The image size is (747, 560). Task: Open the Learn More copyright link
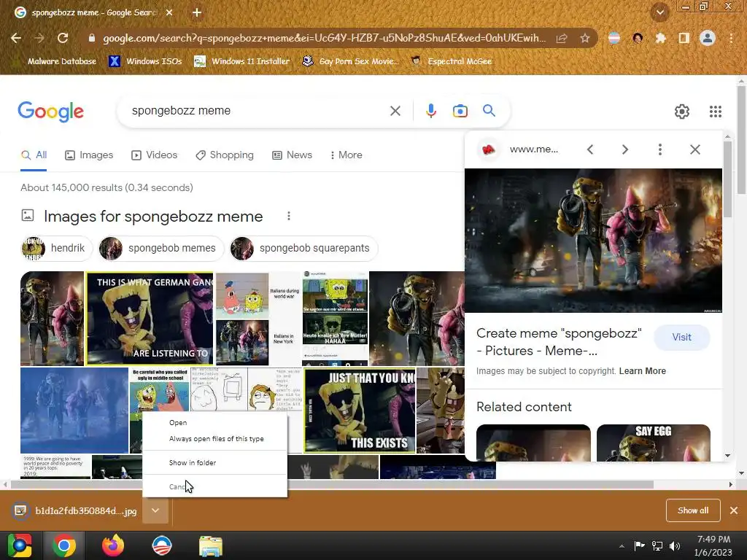(x=642, y=371)
